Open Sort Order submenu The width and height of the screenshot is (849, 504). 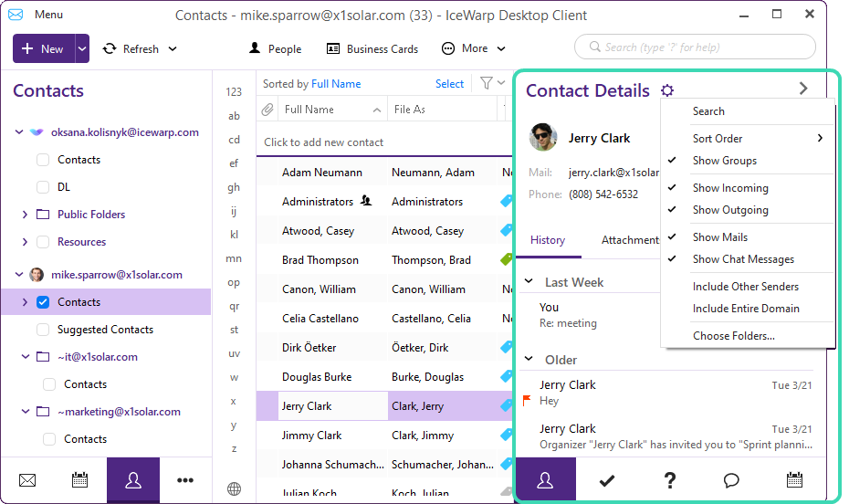747,139
